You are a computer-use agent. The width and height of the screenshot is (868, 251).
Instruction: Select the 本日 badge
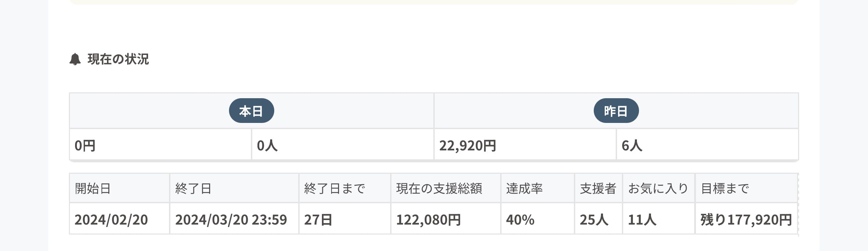click(251, 111)
